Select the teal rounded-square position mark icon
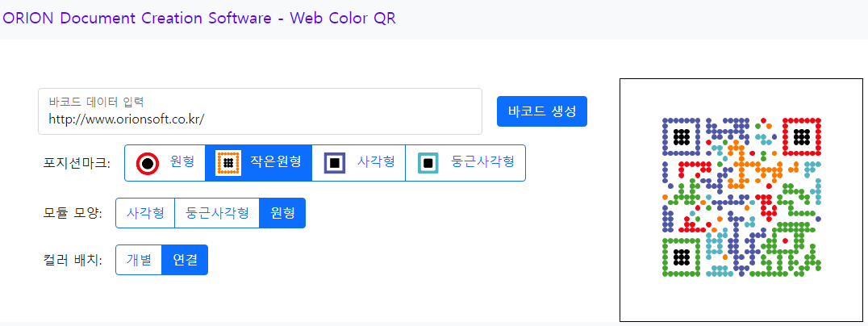Image resolution: width=868 pixels, height=326 pixels. click(x=428, y=163)
